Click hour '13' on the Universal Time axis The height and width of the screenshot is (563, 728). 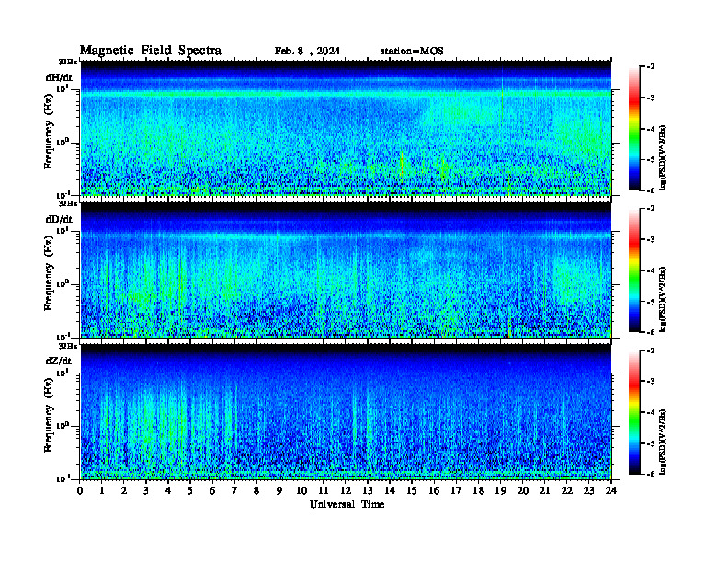click(x=368, y=490)
